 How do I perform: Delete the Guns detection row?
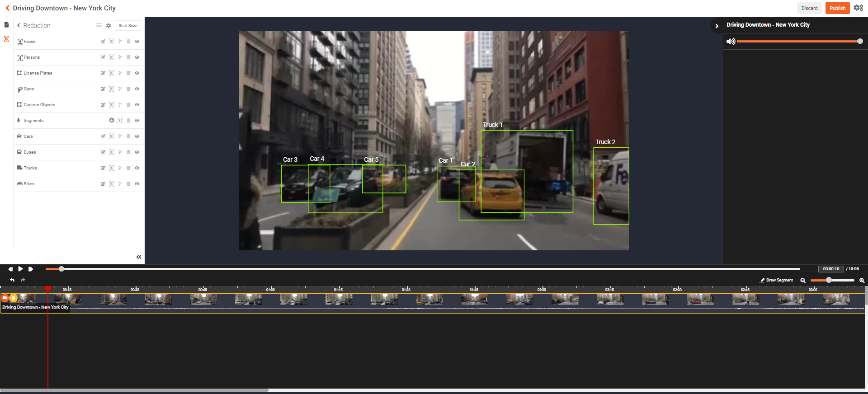pyautogui.click(x=128, y=89)
